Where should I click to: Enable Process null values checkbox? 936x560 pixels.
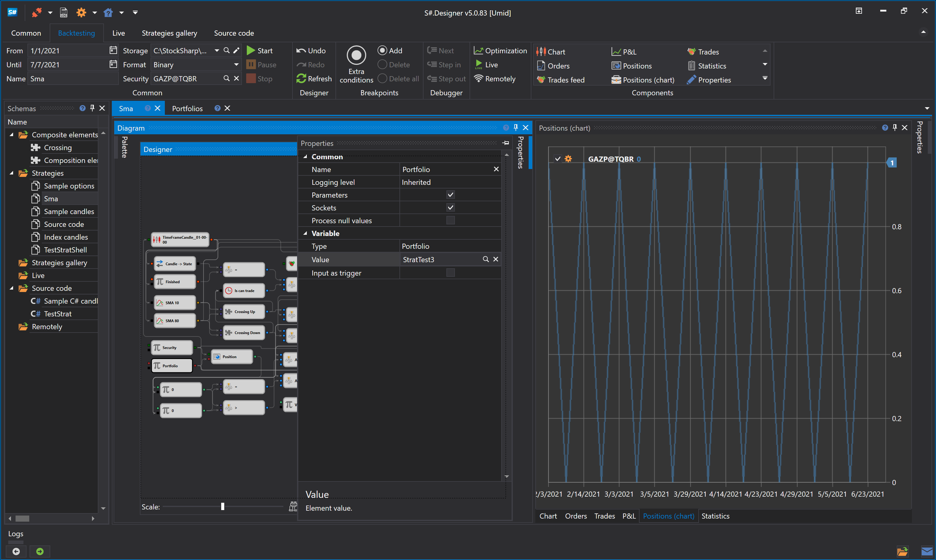click(450, 220)
